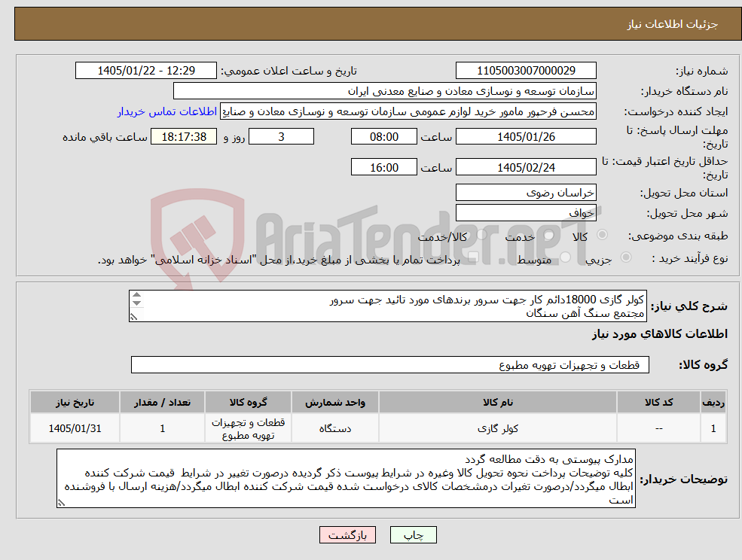The width and height of the screenshot is (742, 560).
Task: Click the delivery city field خواف
Action: pyautogui.click(x=526, y=213)
